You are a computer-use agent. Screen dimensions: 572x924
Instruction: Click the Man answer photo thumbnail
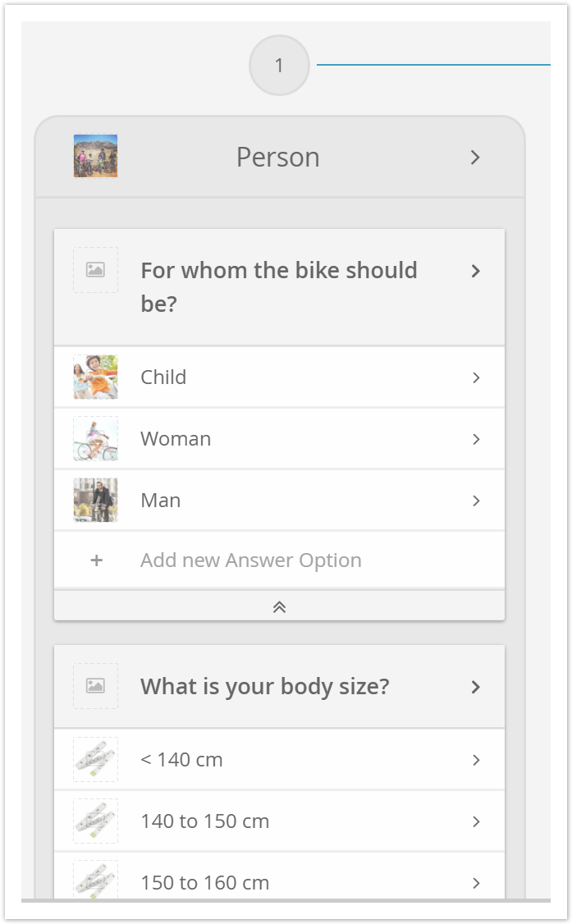[x=95, y=501]
